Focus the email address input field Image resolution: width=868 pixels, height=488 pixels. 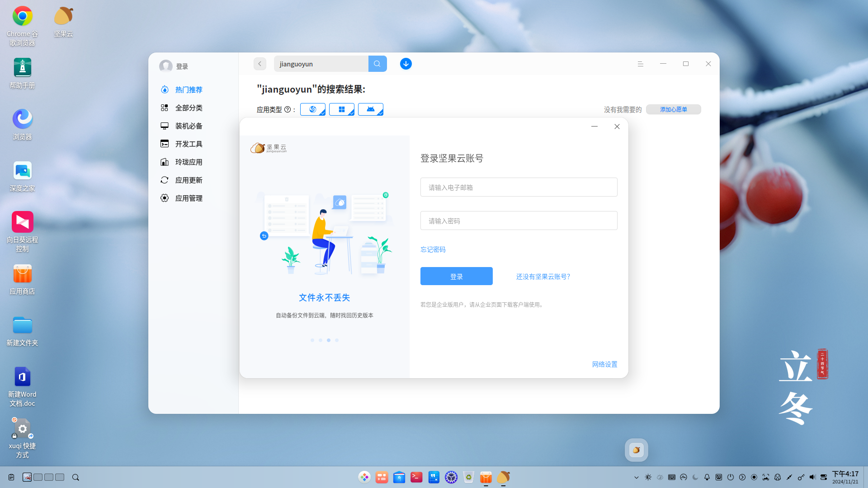click(519, 187)
